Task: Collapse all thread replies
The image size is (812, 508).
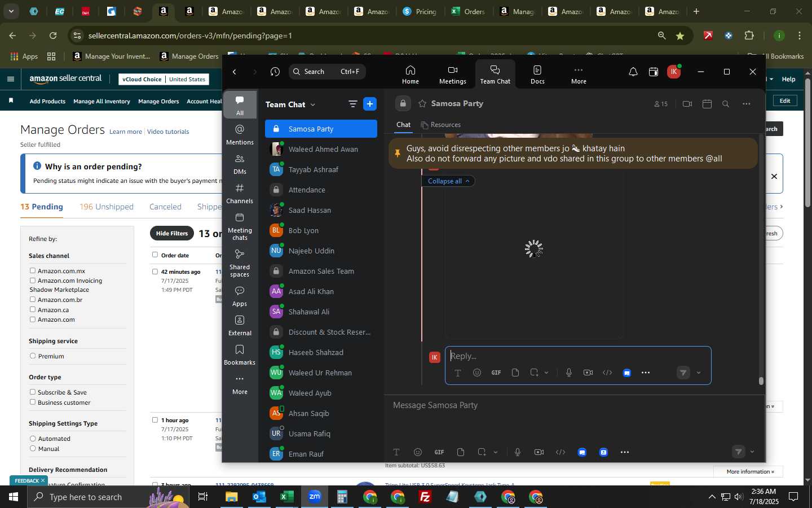Action: (x=448, y=181)
